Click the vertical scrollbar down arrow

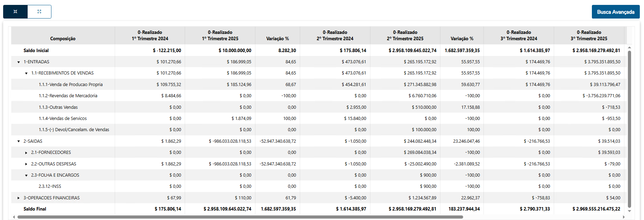click(629, 211)
